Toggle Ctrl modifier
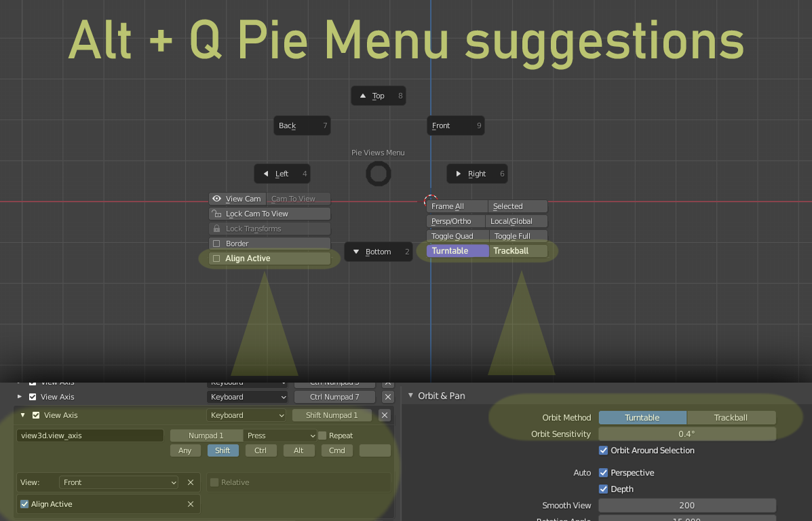The height and width of the screenshot is (521, 812). pos(260,450)
